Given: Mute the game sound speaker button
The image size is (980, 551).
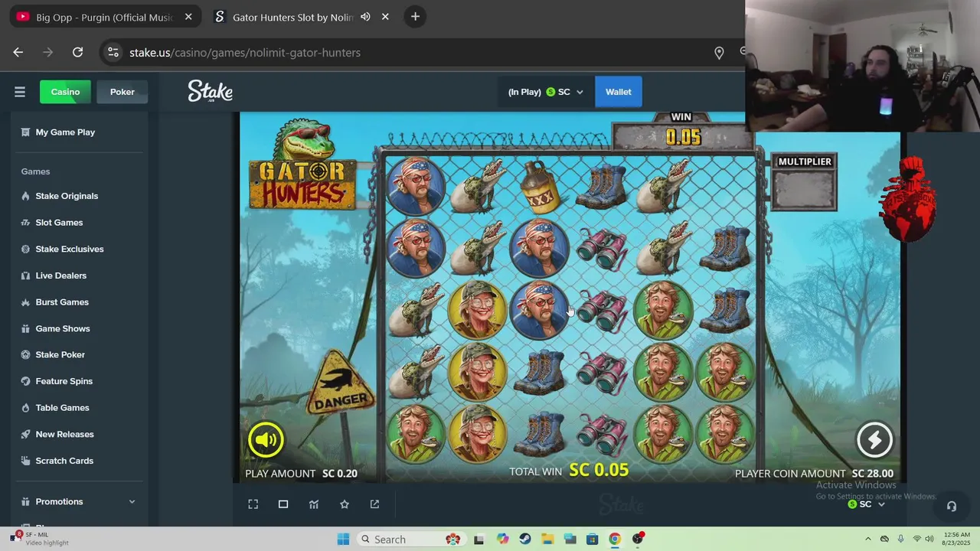Looking at the screenshot, I should (266, 440).
